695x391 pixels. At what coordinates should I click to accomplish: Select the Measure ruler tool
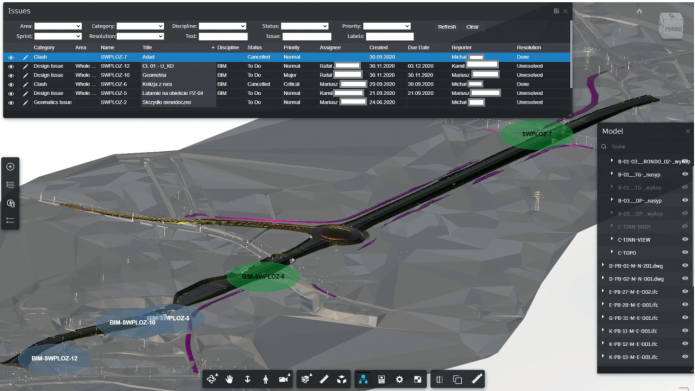[x=324, y=379]
